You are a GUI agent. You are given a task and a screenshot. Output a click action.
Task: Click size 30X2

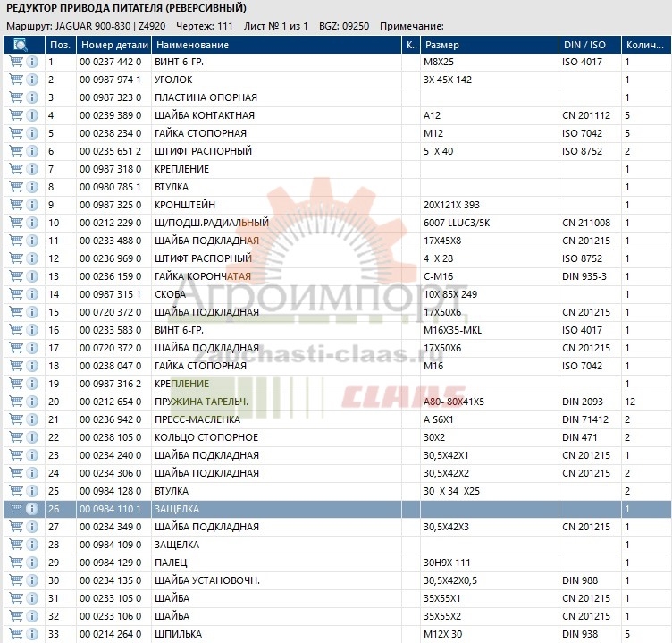point(434,437)
